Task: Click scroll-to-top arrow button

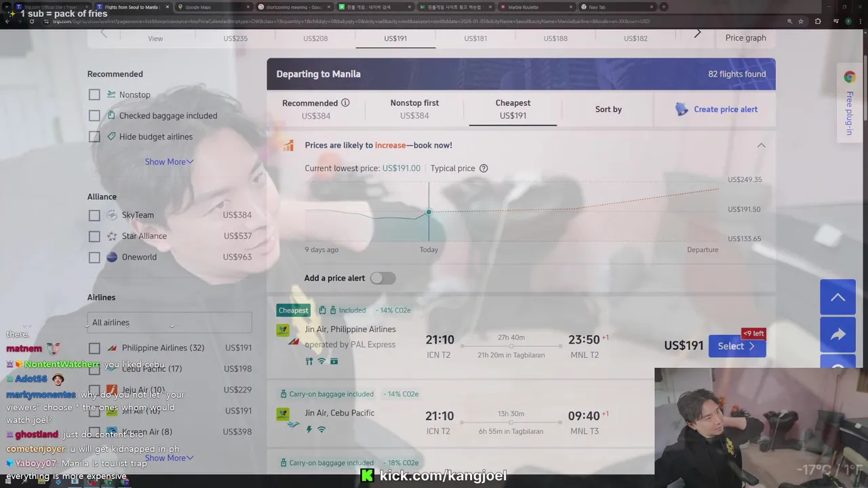Action: [838, 297]
